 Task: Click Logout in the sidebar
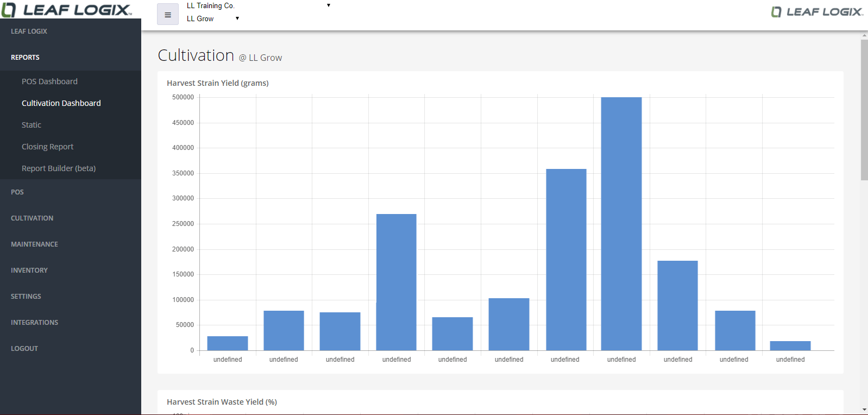coord(24,349)
